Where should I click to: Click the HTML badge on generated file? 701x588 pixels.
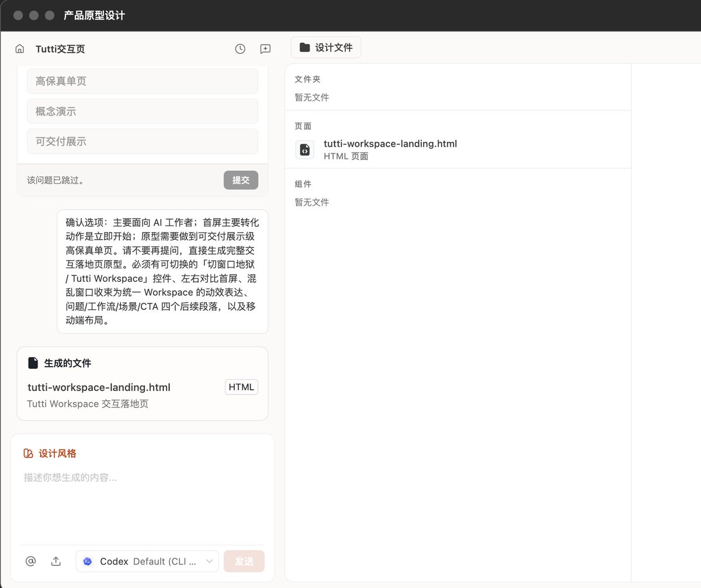click(241, 387)
